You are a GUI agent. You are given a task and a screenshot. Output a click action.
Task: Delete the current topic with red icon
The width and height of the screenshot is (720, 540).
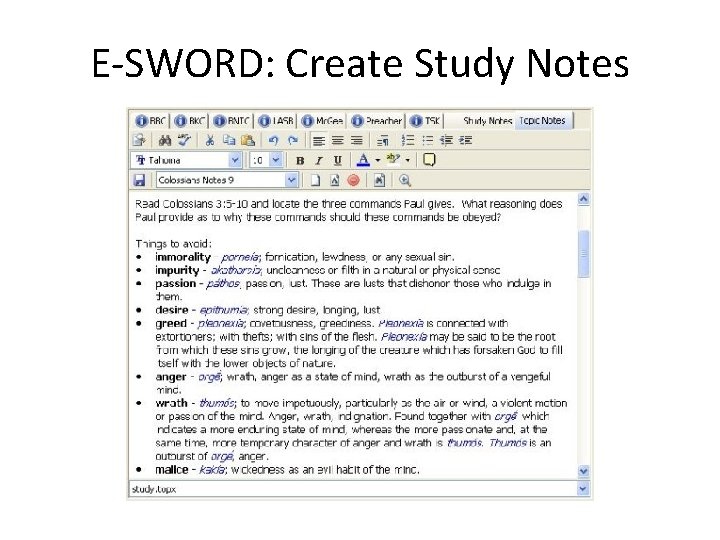[x=353, y=180]
